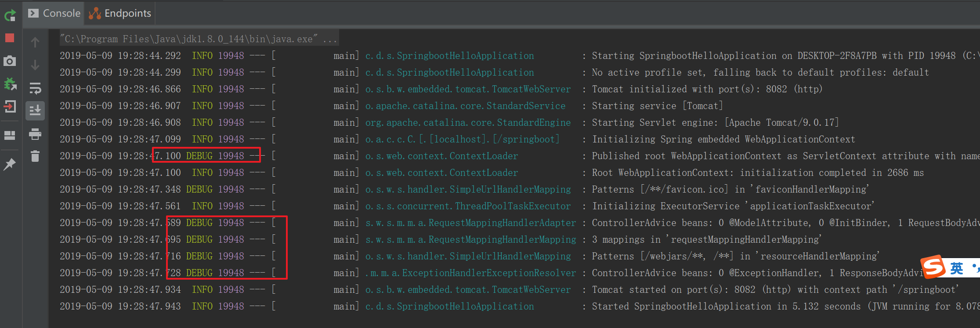Click the update running application icon
Viewport: 980px width, 328px height.
pyautogui.click(x=10, y=84)
